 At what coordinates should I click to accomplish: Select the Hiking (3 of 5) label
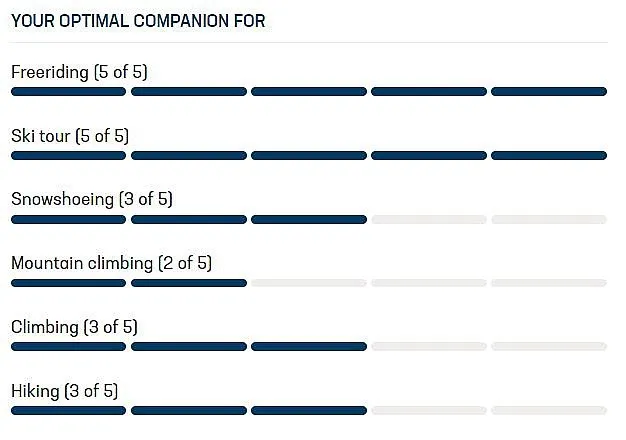click(x=65, y=391)
